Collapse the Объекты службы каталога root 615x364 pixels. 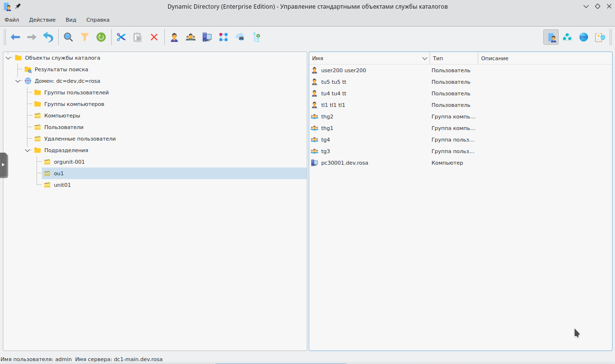tap(9, 58)
